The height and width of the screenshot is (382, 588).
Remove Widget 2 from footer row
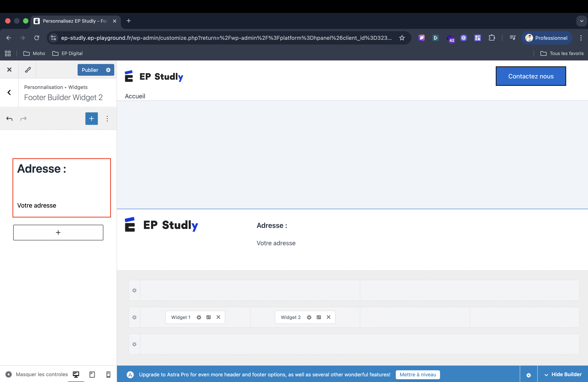[x=328, y=317]
